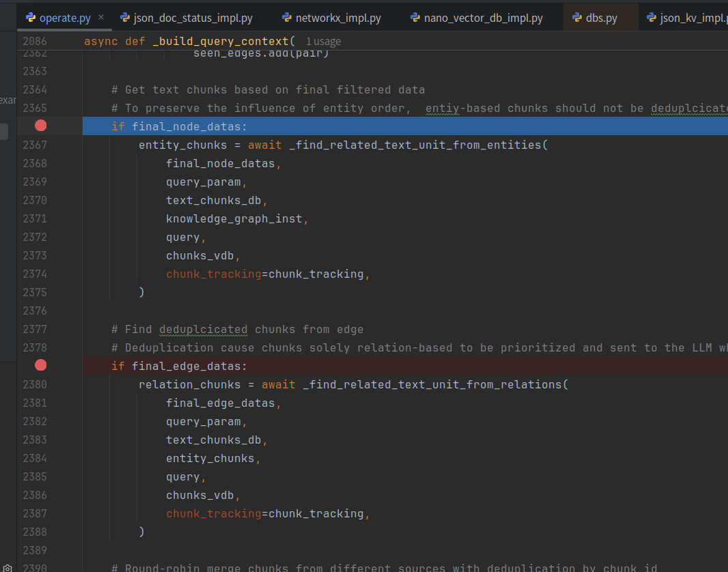Click Python icon on nano_vector_db_impl.py tab
This screenshot has height=572, width=728.
tap(415, 18)
